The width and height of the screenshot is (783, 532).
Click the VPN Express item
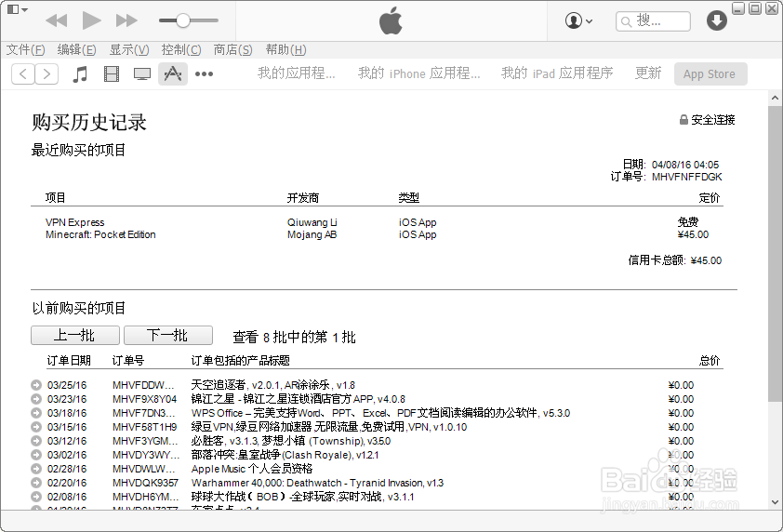coord(75,222)
